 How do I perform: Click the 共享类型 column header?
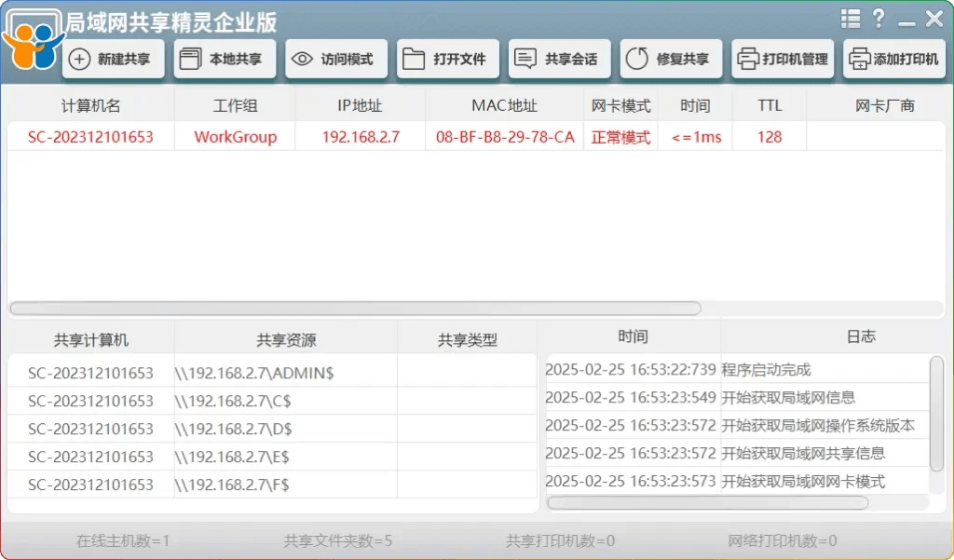coord(466,337)
